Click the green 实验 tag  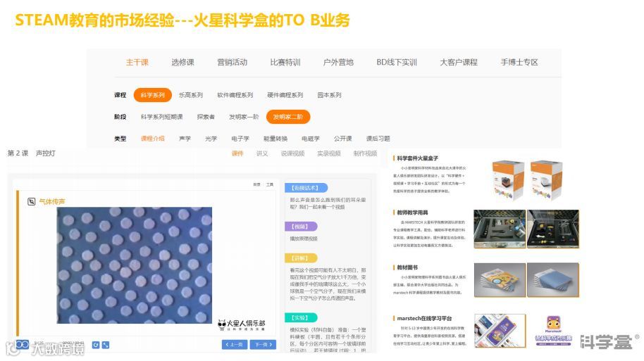click(301, 317)
